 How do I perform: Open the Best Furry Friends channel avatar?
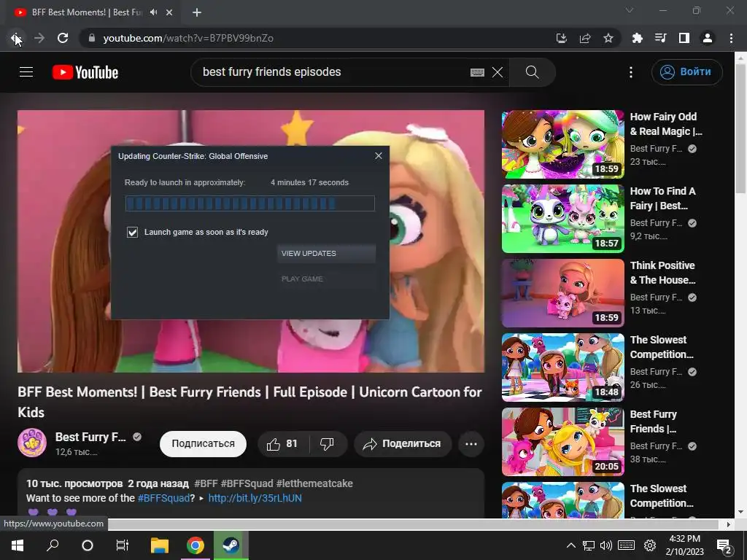tap(32, 443)
